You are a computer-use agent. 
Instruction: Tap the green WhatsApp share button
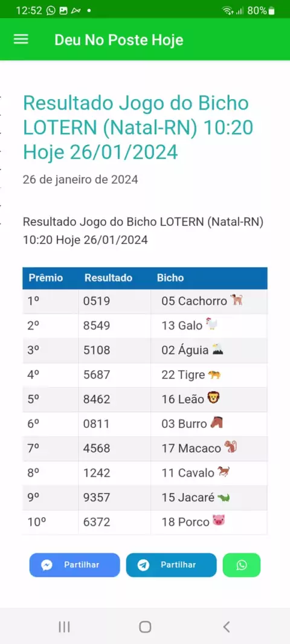pyautogui.click(x=242, y=565)
